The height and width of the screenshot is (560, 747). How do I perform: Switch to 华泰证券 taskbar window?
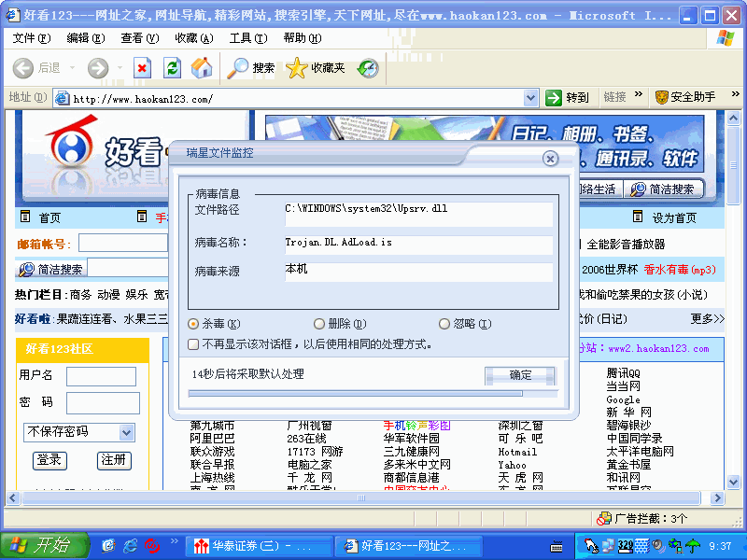tap(258, 546)
